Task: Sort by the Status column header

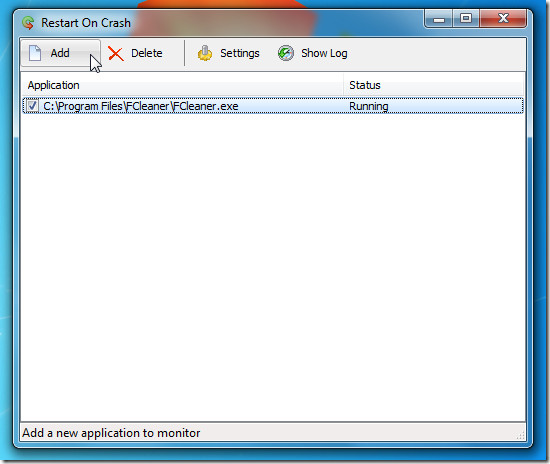Action: coord(434,85)
